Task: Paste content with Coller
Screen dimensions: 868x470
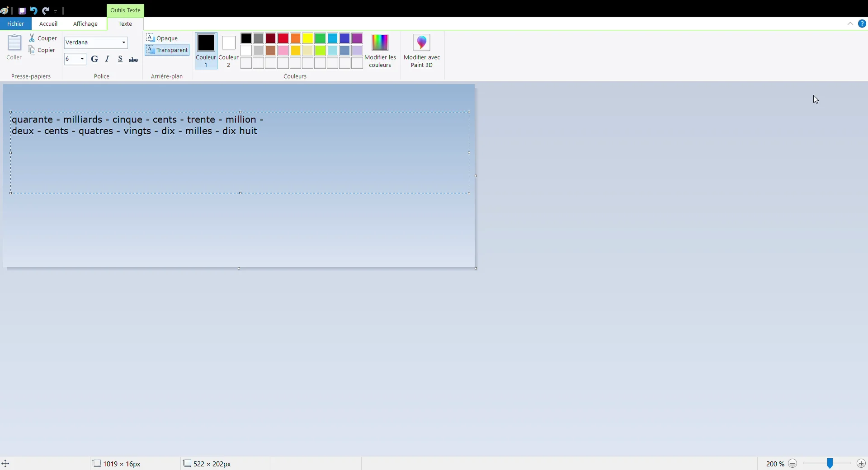Action: (14, 47)
